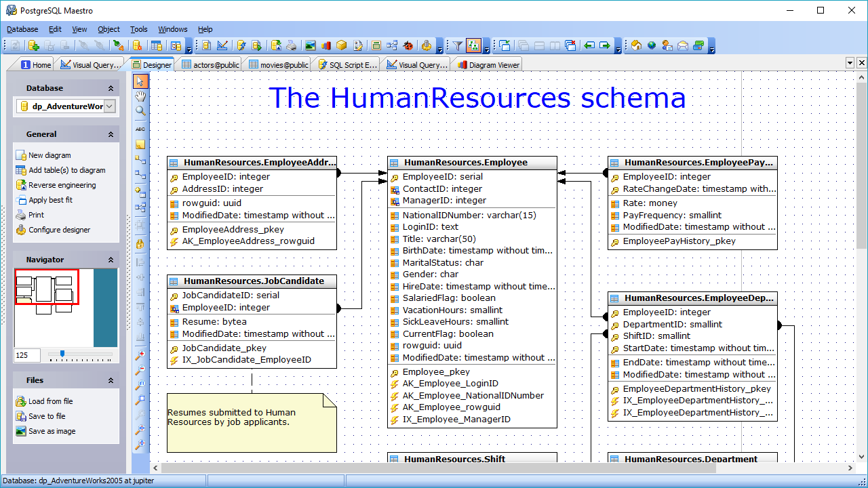
Task: Click the green back navigation arrow
Action: [590, 45]
